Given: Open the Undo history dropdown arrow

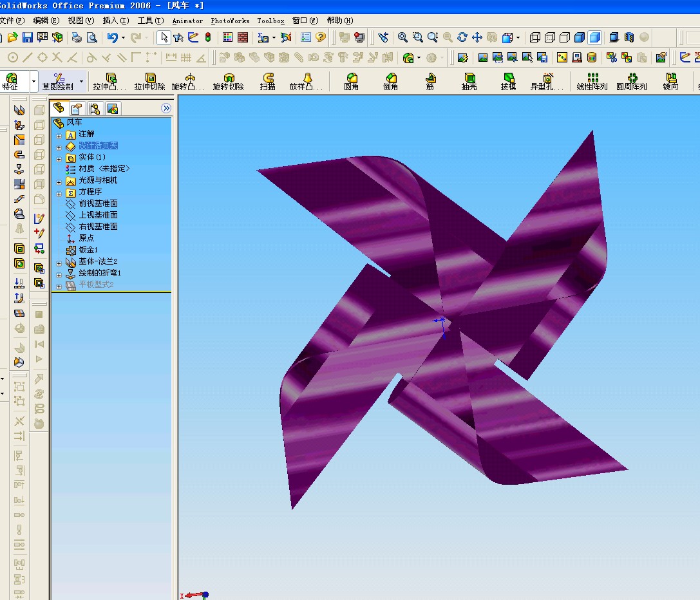Looking at the screenshot, I should point(123,37).
